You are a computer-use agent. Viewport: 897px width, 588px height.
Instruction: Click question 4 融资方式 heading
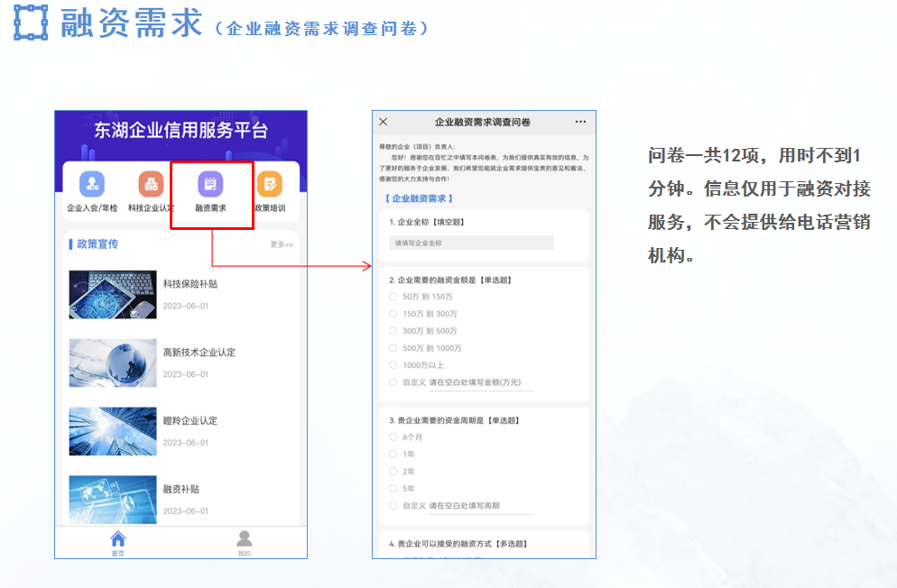tap(458, 544)
